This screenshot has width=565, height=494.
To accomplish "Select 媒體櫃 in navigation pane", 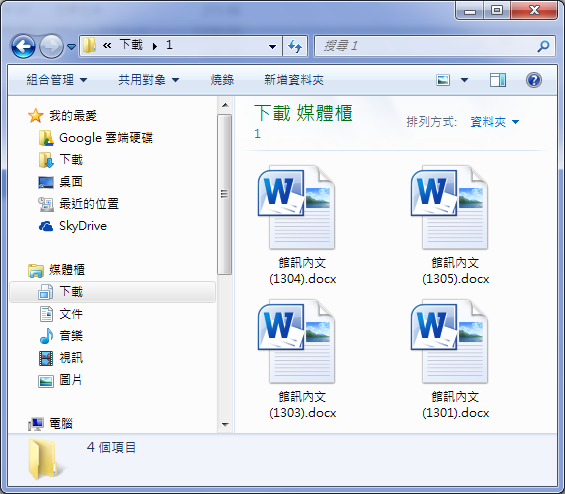I will pos(67,270).
